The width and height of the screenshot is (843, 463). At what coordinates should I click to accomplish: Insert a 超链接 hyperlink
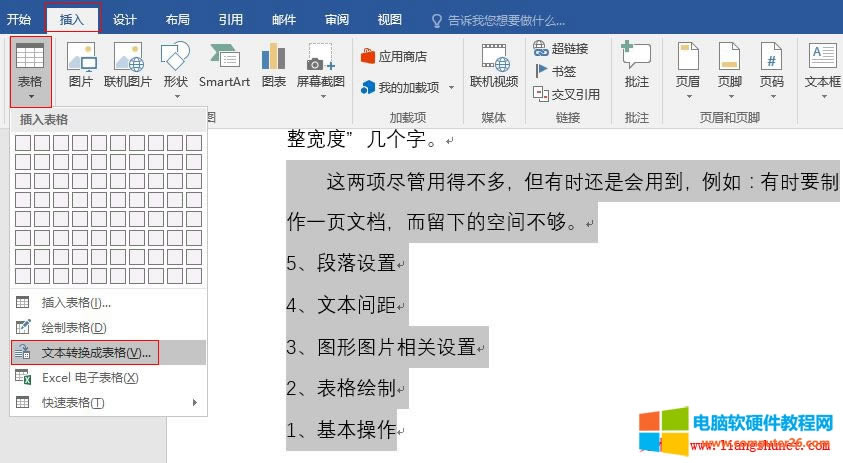(x=561, y=48)
